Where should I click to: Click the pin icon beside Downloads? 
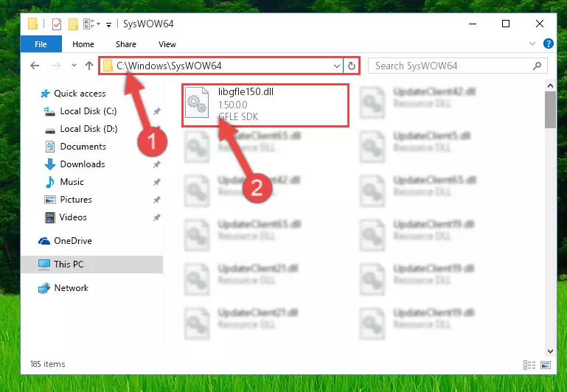(156, 164)
